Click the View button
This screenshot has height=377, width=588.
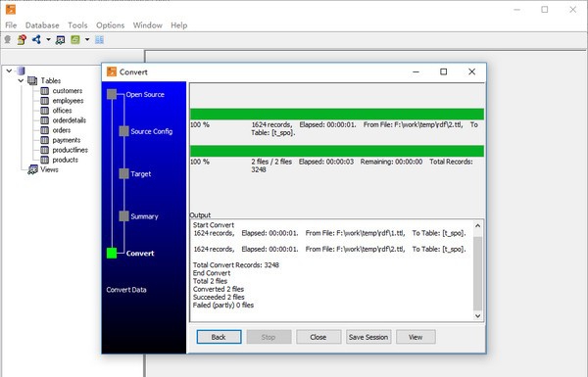[416, 337]
